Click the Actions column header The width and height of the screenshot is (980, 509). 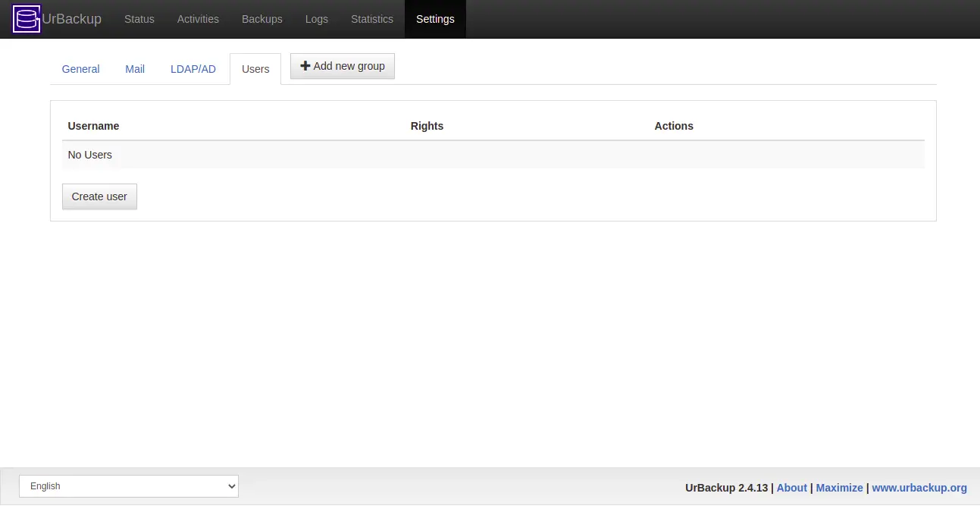tap(674, 126)
